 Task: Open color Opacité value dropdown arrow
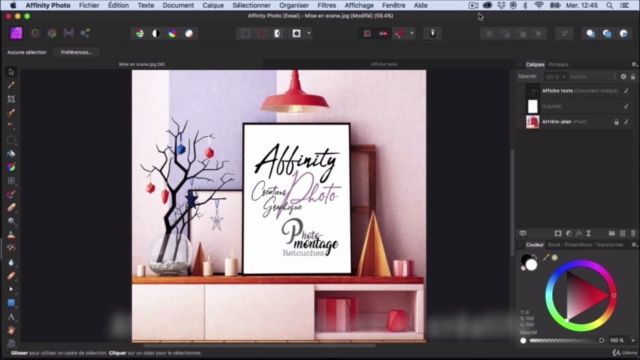click(x=633, y=340)
